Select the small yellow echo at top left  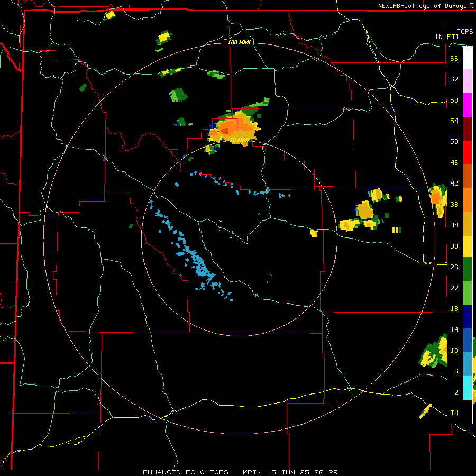pos(110,15)
